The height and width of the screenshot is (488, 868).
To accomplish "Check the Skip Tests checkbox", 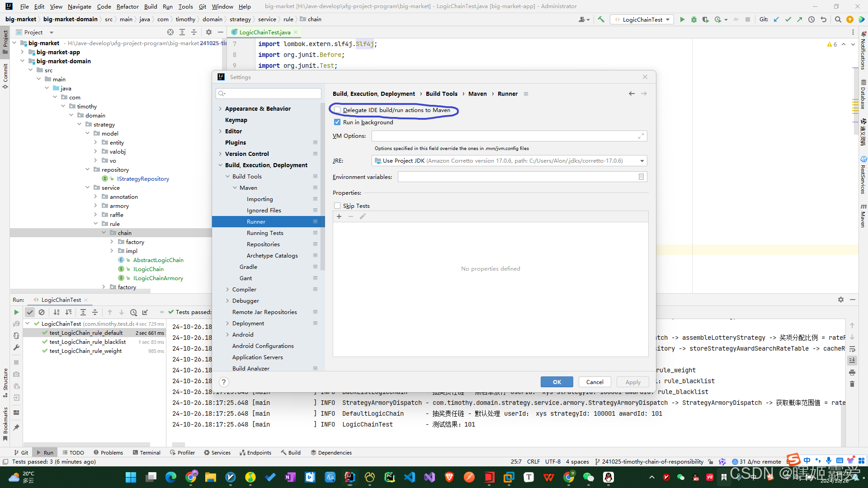I will click(x=337, y=206).
